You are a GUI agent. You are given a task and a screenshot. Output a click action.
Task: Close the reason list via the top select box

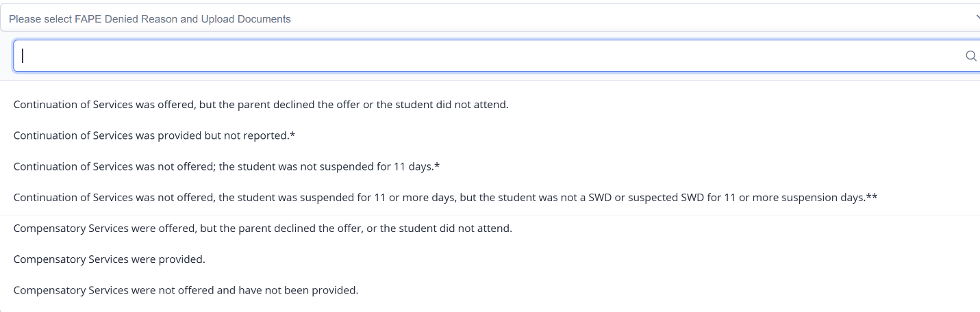point(479,18)
